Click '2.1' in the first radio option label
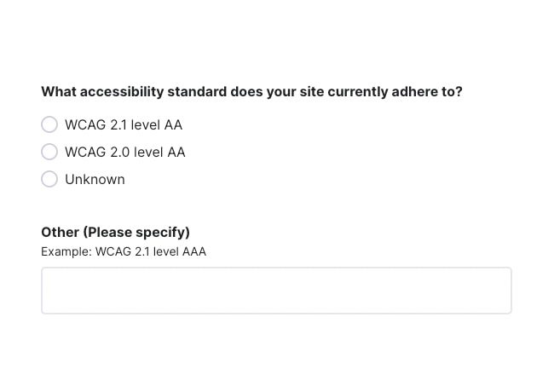The height and width of the screenshot is (392, 554). [119, 125]
